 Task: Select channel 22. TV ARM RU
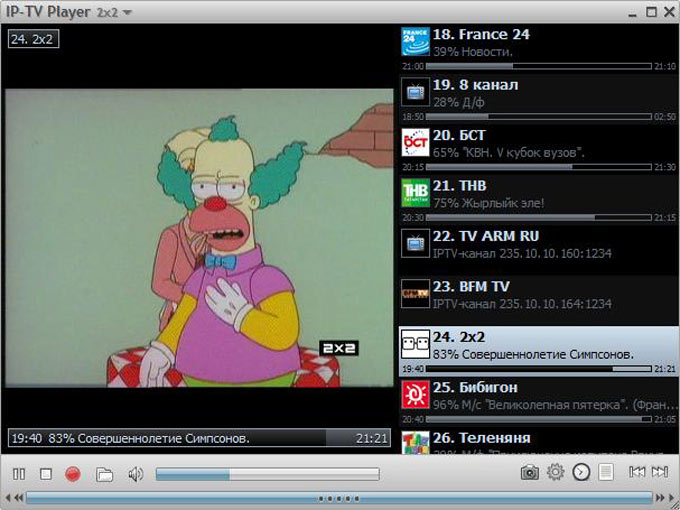(539, 250)
